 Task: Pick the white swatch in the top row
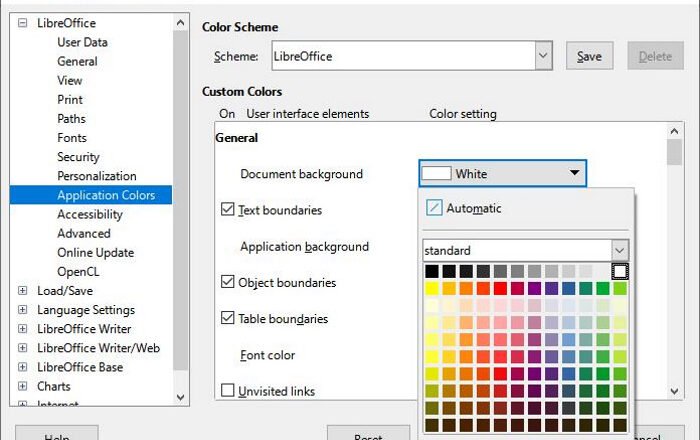(620, 271)
